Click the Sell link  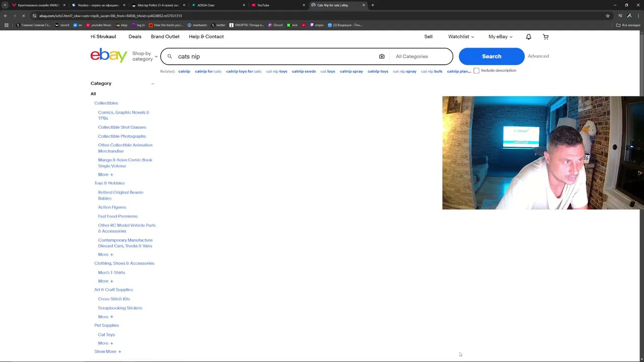(x=428, y=37)
